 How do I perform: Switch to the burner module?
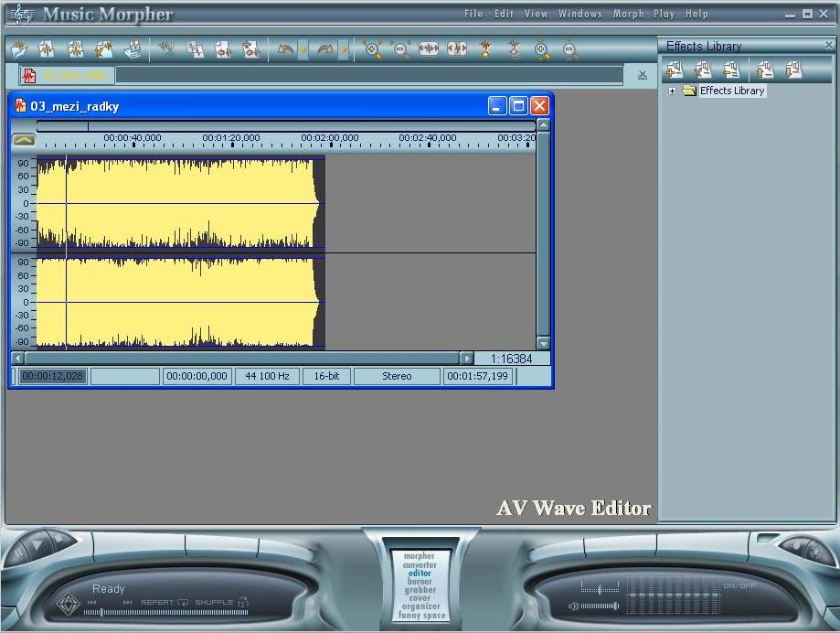[420, 582]
